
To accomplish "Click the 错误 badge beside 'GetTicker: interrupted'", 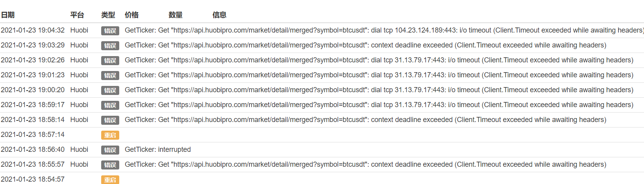I will pos(110,150).
